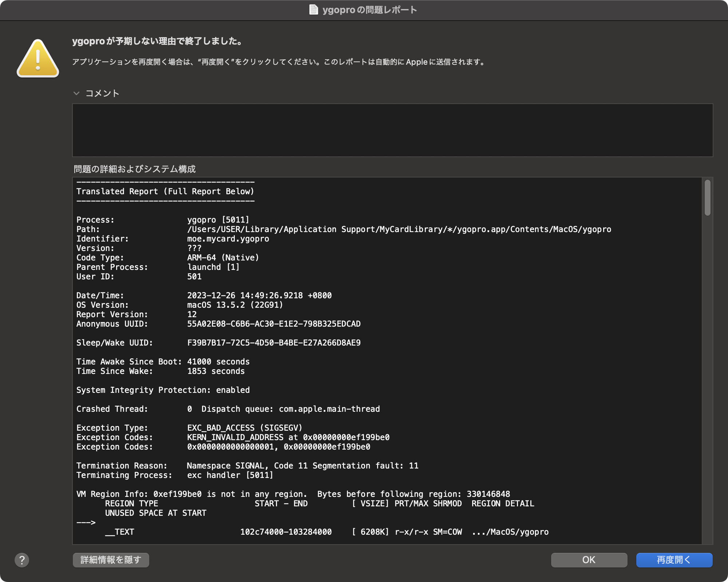Hide details with 詳細情報を隠す button
This screenshot has height=582, width=728.
click(111, 560)
